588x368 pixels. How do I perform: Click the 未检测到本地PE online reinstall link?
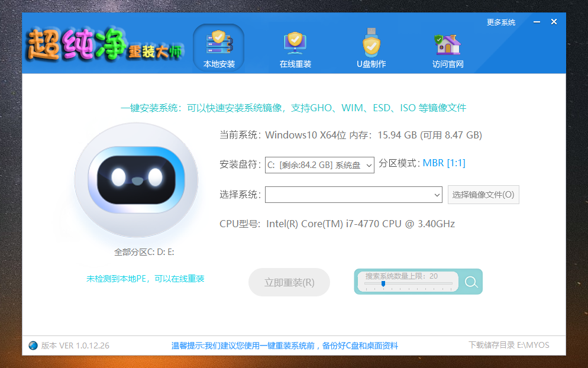tap(145, 279)
